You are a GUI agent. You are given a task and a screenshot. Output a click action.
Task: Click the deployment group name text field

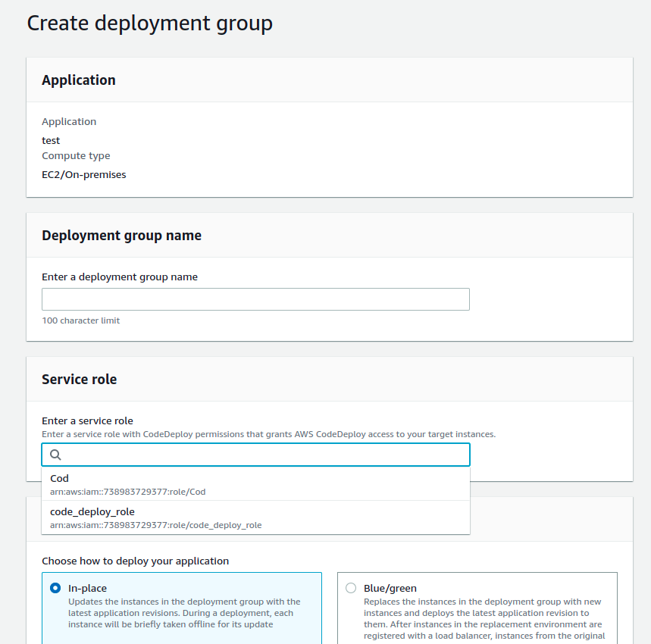pos(255,299)
